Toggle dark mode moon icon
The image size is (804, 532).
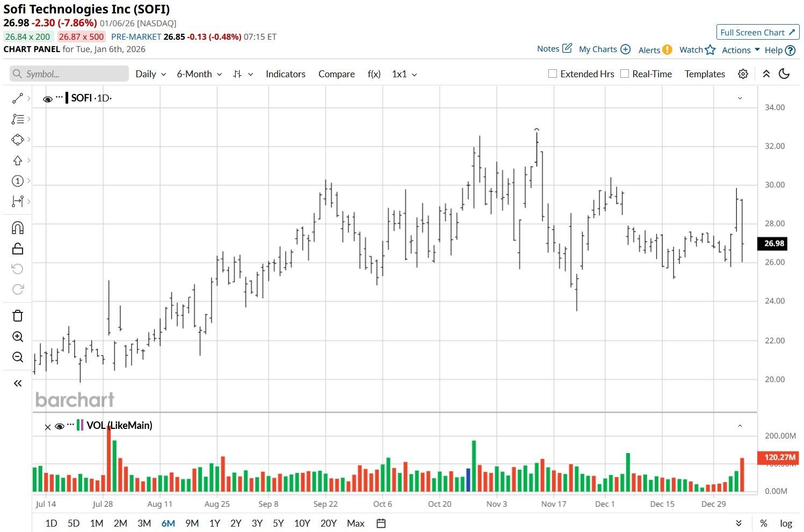coord(784,74)
